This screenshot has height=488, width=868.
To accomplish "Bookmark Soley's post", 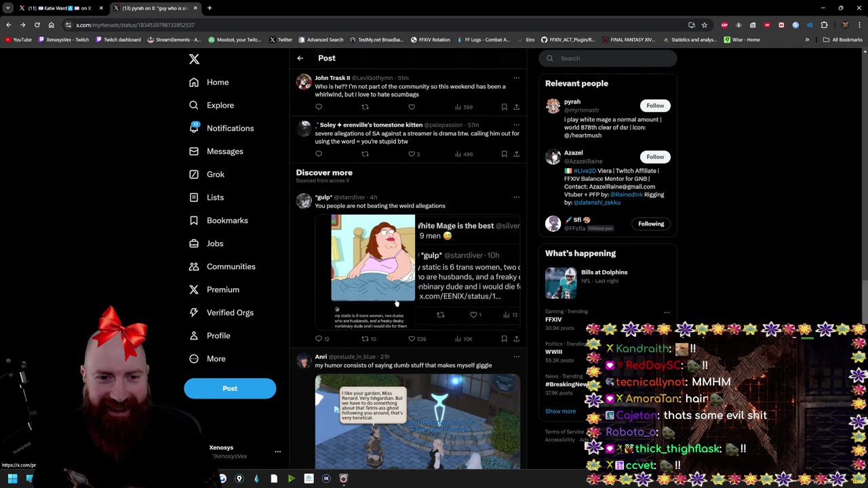I will [504, 154].
